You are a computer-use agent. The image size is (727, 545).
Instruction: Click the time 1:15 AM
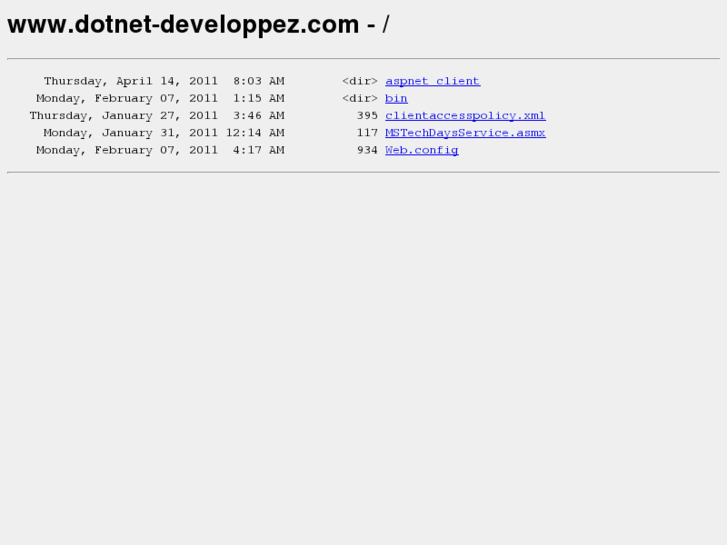click(x=259, y=98)
